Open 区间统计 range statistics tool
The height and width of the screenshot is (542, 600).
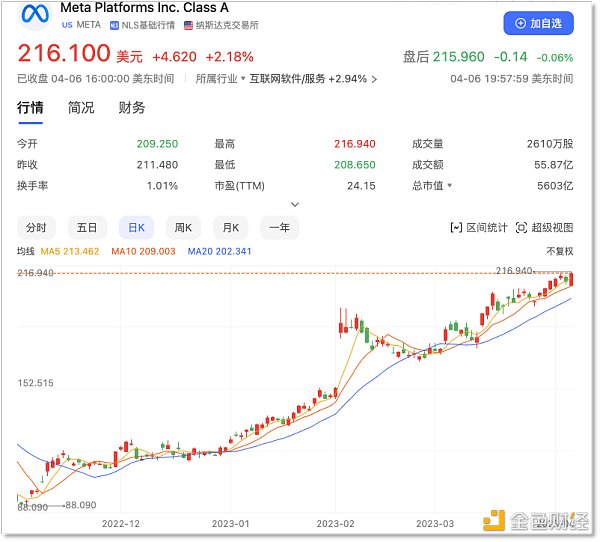pos(478,228)
